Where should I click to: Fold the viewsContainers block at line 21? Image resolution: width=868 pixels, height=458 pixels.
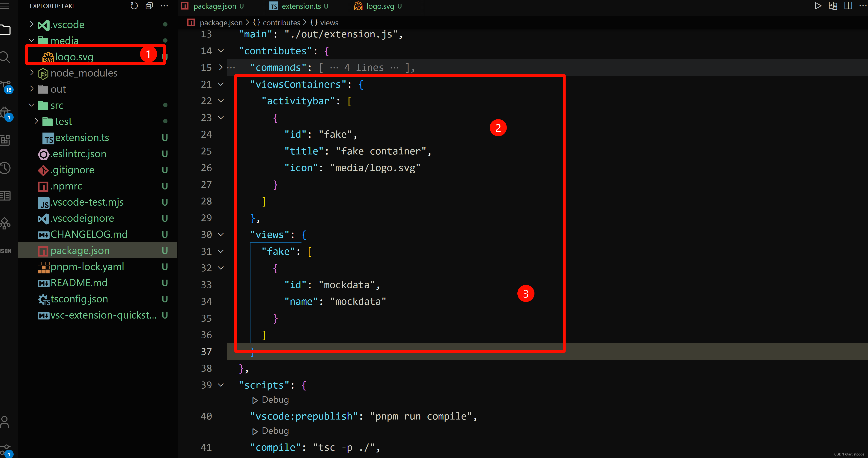pyautogui.click(x=221, y=84)
